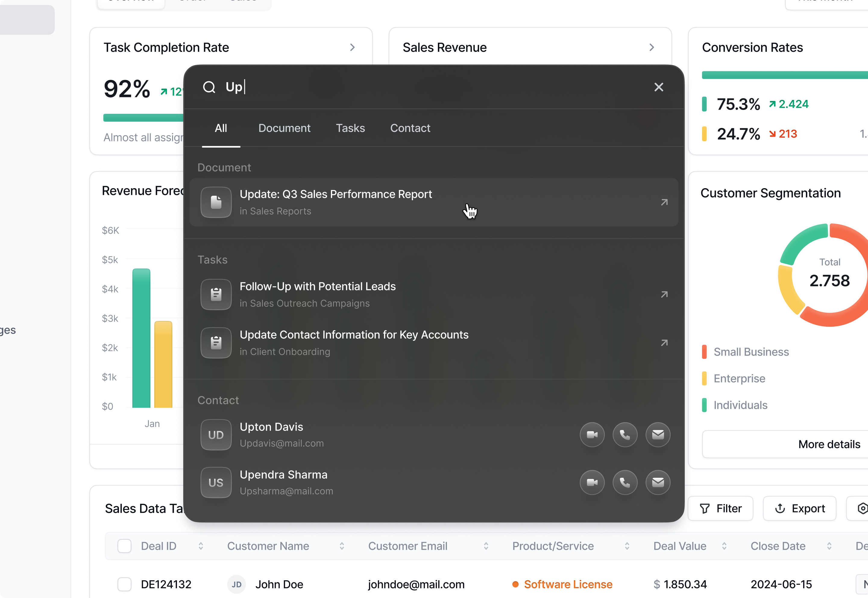Switch to the Contact search tab
This screenshot has height=598, width=868.
click(x=410, y=128)
